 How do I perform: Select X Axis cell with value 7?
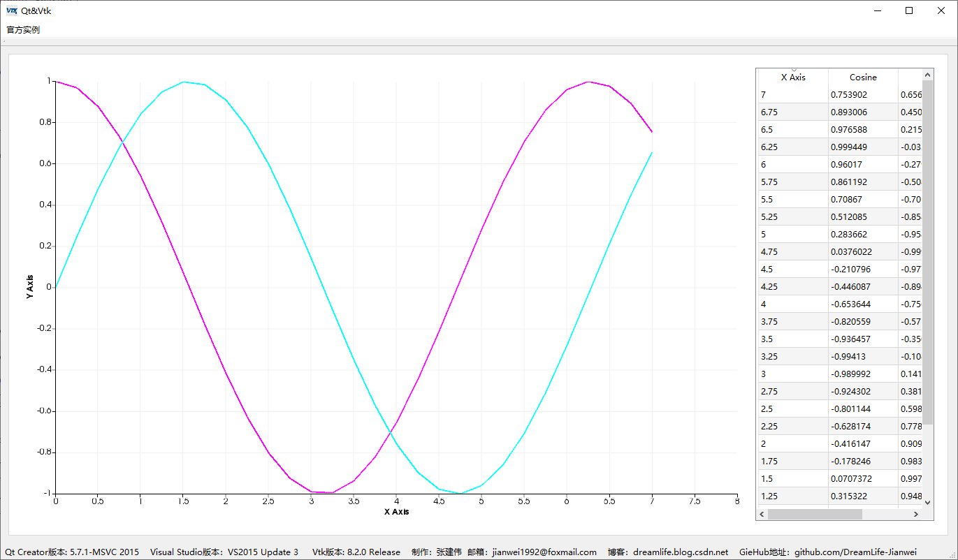pyautogui.click(x=793, y=94)
